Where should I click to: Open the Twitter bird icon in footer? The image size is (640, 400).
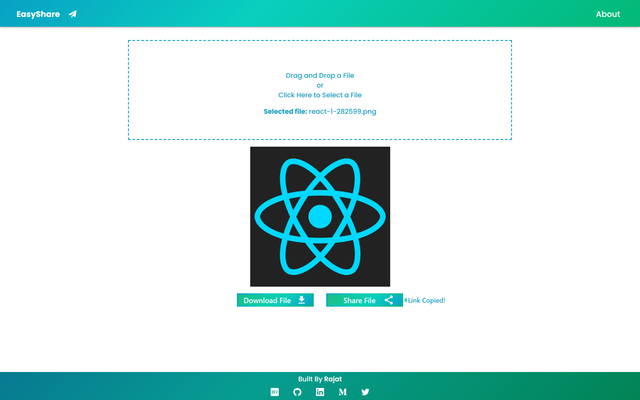tap(365, 392)
